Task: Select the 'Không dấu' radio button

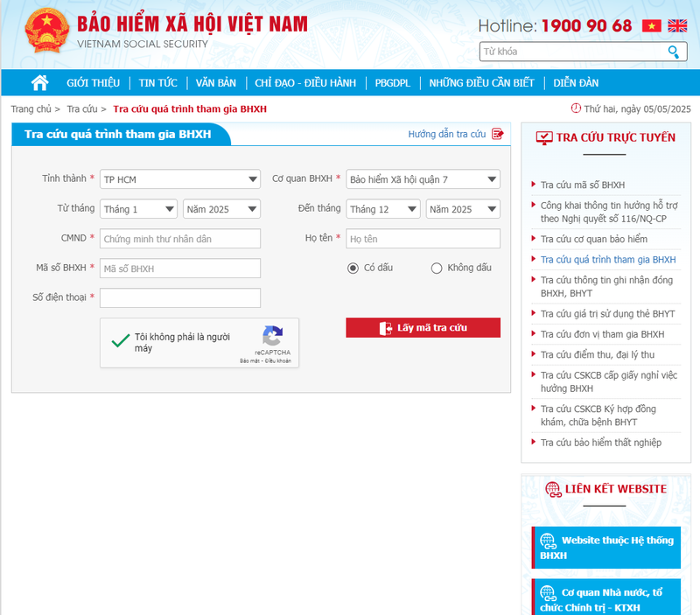Action: pos(436,269)
